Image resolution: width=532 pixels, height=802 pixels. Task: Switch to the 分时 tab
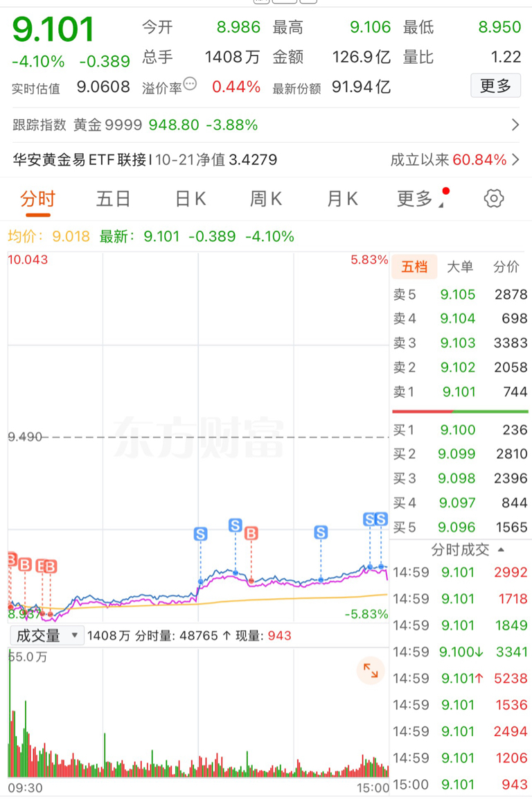point(38,198)
